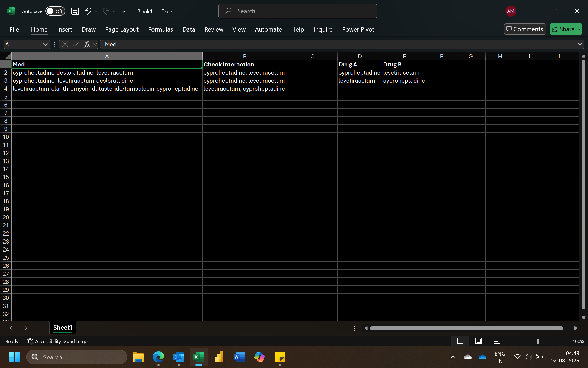Open the Review tab
The image size is (588, 368).
[214, 29]
